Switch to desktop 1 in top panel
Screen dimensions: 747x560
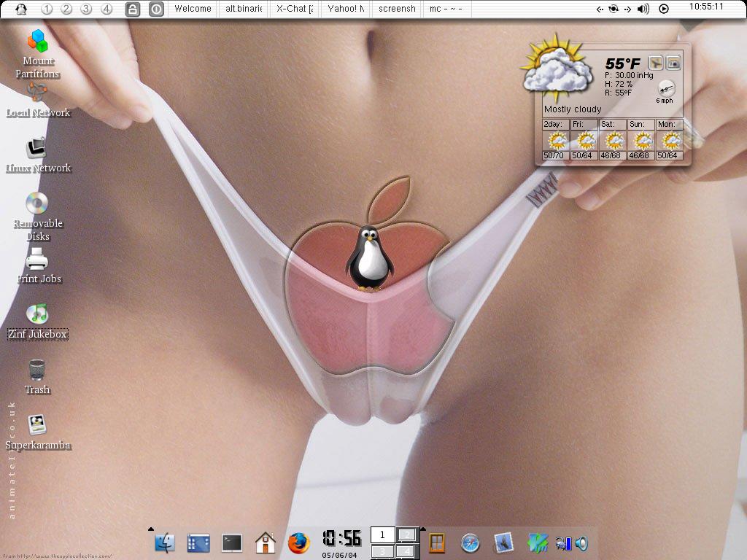(47, 9)
